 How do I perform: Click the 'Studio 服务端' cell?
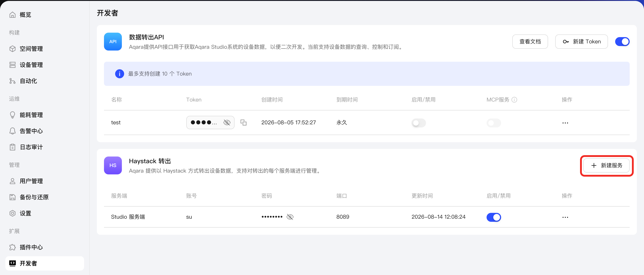pos(128,217)
